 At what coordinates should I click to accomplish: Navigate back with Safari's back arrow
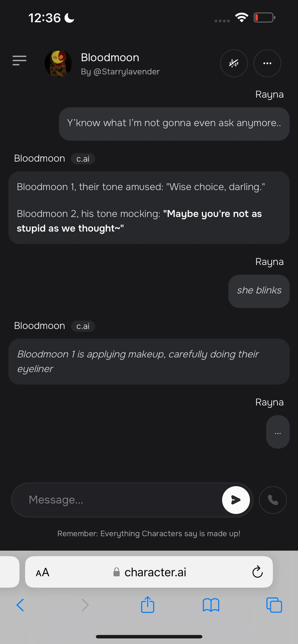click(21, 604)
